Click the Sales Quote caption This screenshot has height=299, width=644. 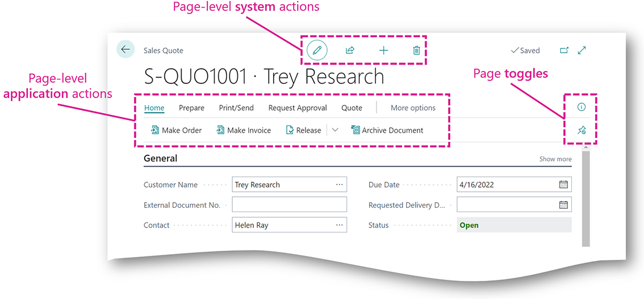[x=163, y=50]
